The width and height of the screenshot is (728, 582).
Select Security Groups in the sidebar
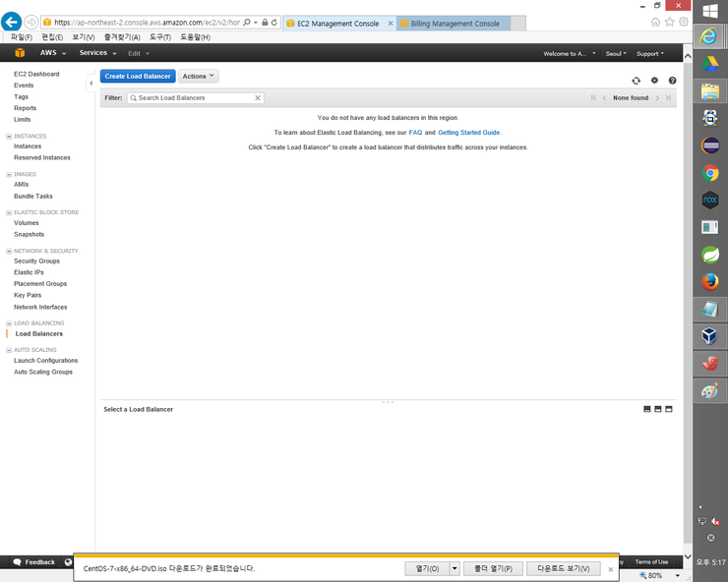[x=36, y=262]
